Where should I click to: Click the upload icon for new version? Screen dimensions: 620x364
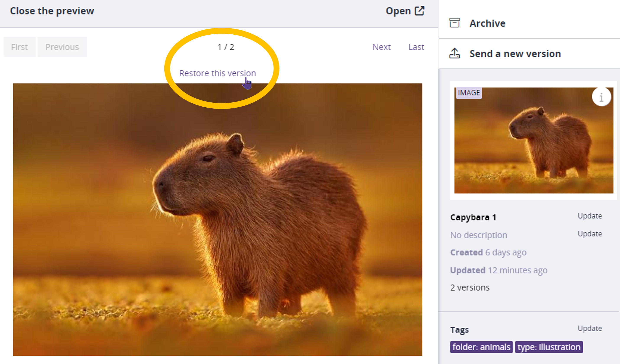click(x=454, y=53)
